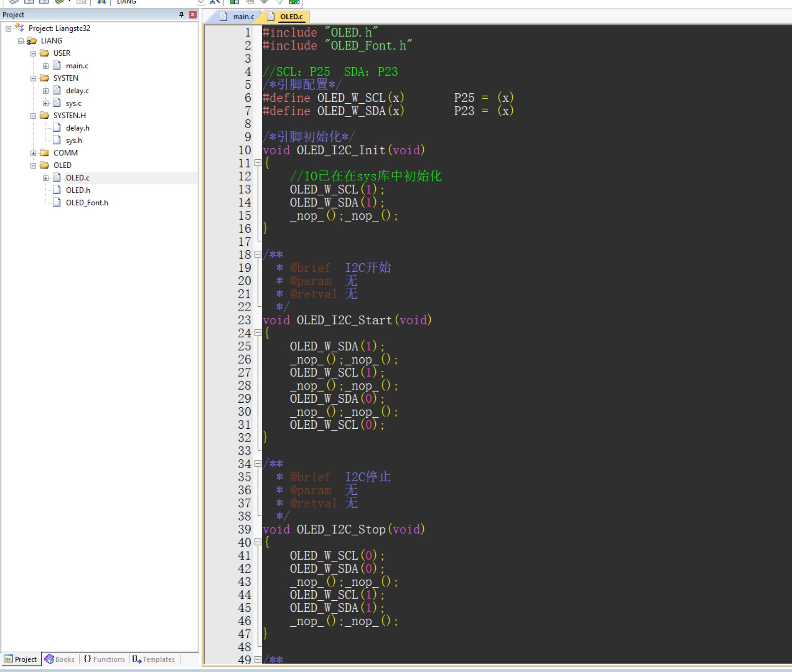The width and height of the screenshot is (792, 672).
Task: Collapse the USER group
Action: [x=33, y=54]
